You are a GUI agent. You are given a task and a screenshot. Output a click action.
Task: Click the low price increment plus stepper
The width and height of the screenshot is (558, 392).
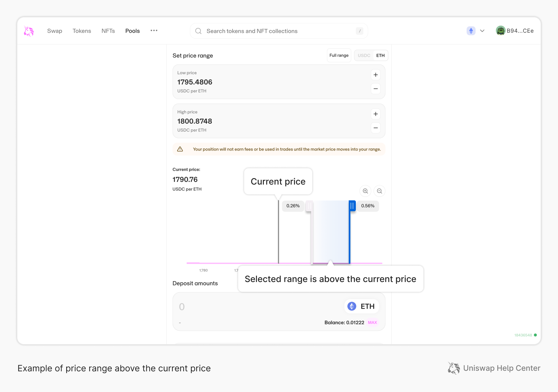pyautogui.click(x=375, y=75)
